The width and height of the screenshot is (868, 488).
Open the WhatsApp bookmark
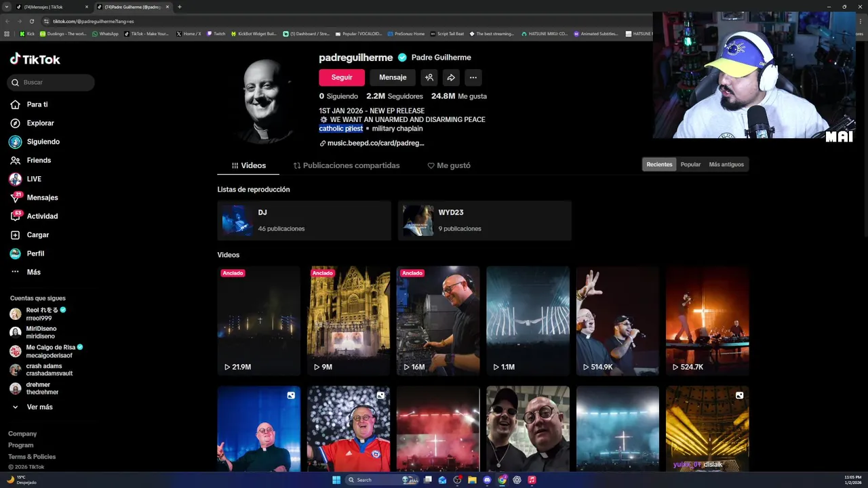point(104,33)
